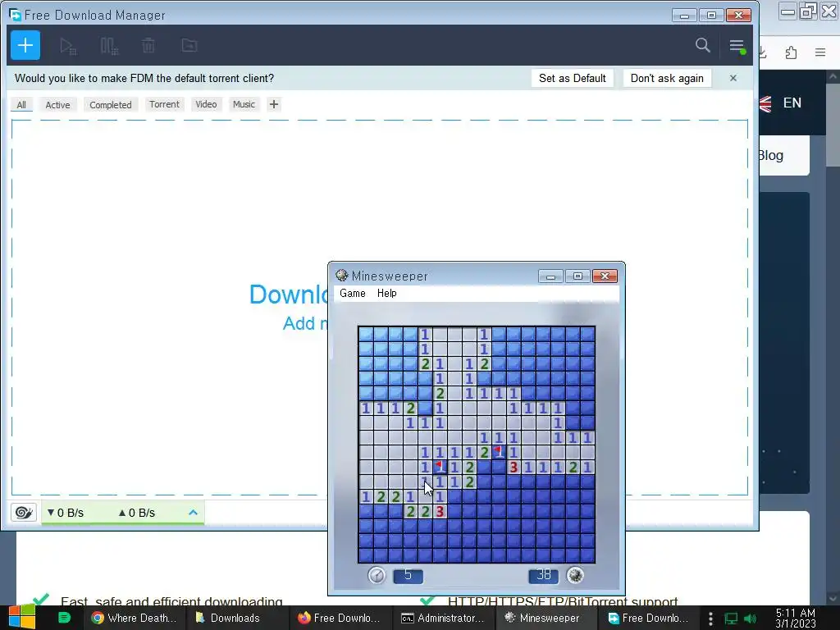Click the upload speed 0 B/s indicator

(137, 513)
